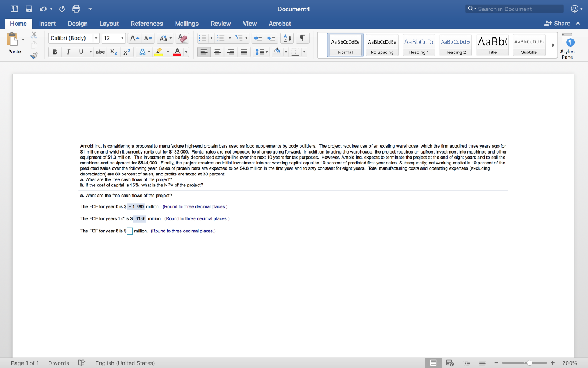The height and width of the screenshot is (368, 588).
Task: Click the Sort A-Z icon
Action: [x=287, y=39]
